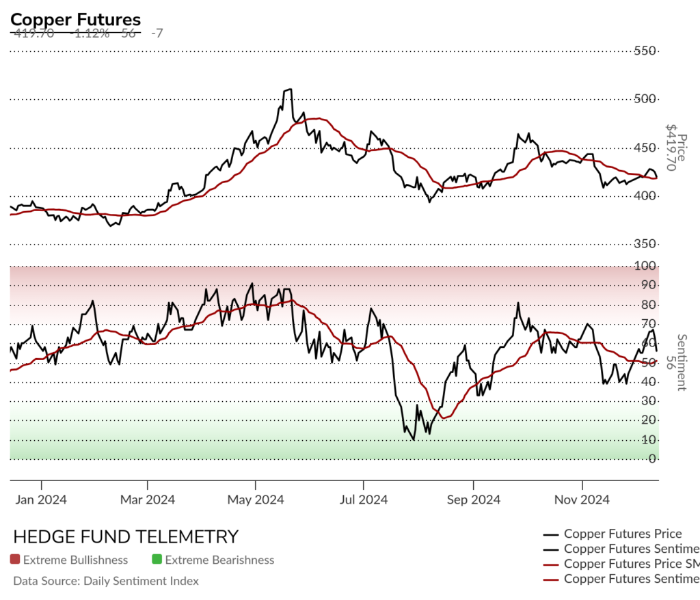Click the Data Source: Daily Sentiment Index text

pos(106,581)
